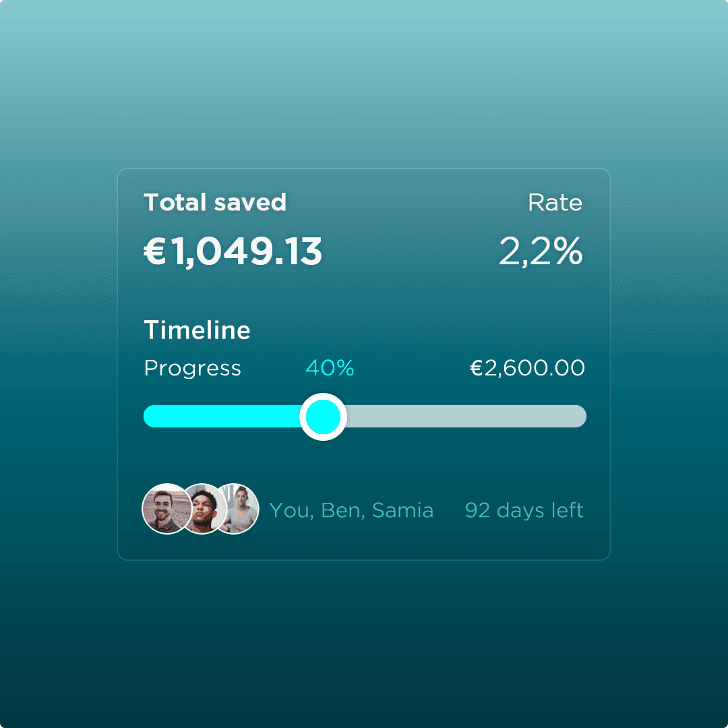
Task: Click the smiling bearded man's avatar
Action: [x=164, y=509]
